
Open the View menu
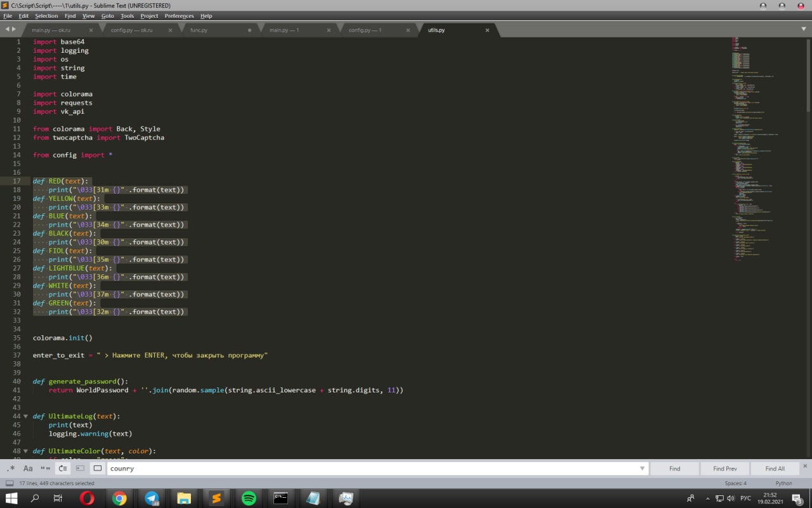pos(89,16)
